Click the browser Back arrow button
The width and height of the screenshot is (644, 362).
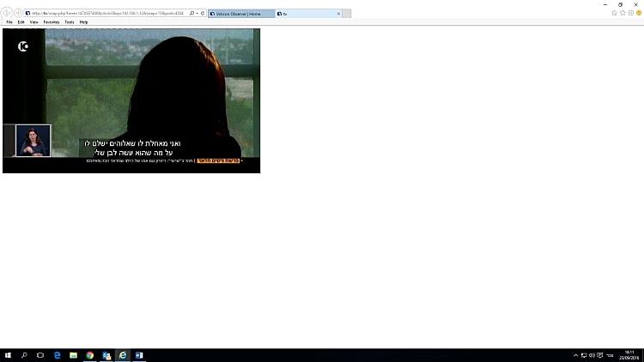pos(7,14)
